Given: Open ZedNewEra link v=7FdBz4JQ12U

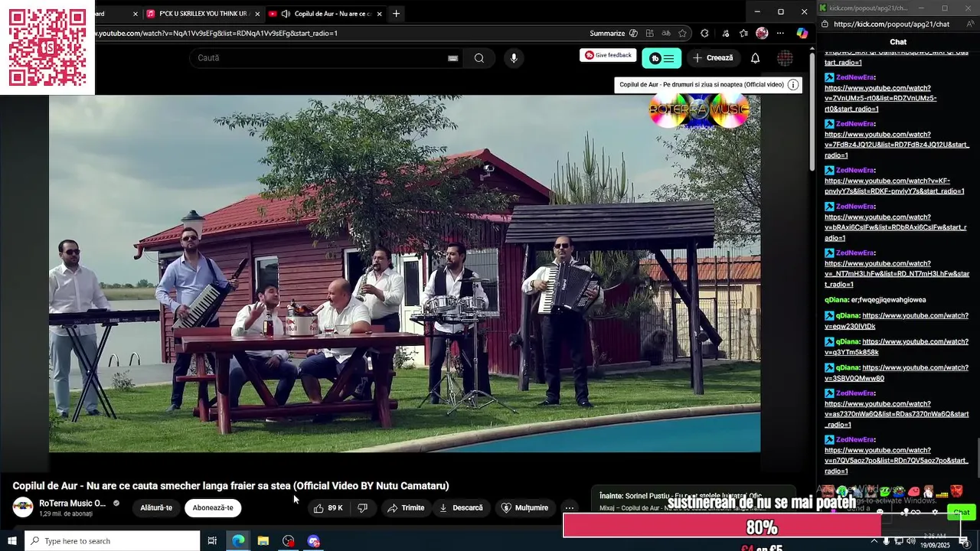Looking at the screenshot, I should [897, 145].
